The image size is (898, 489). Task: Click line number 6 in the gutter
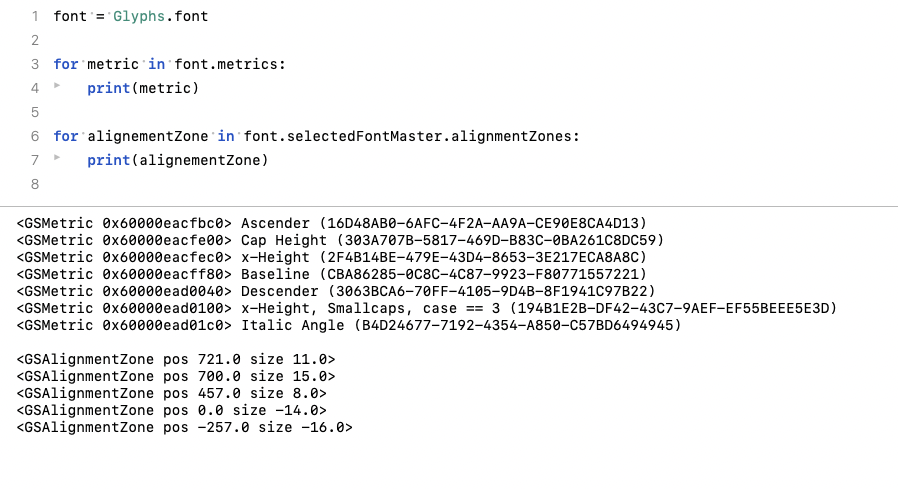[x=35, y=136]
